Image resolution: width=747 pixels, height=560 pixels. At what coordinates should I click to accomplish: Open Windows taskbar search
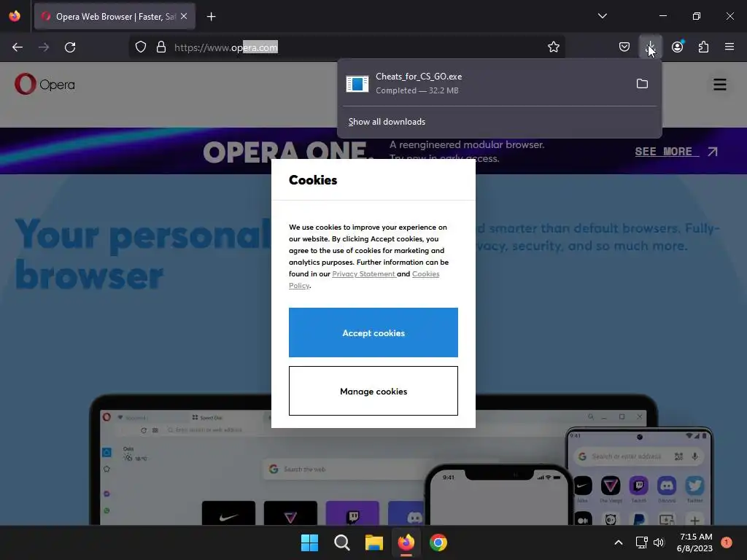341,542
